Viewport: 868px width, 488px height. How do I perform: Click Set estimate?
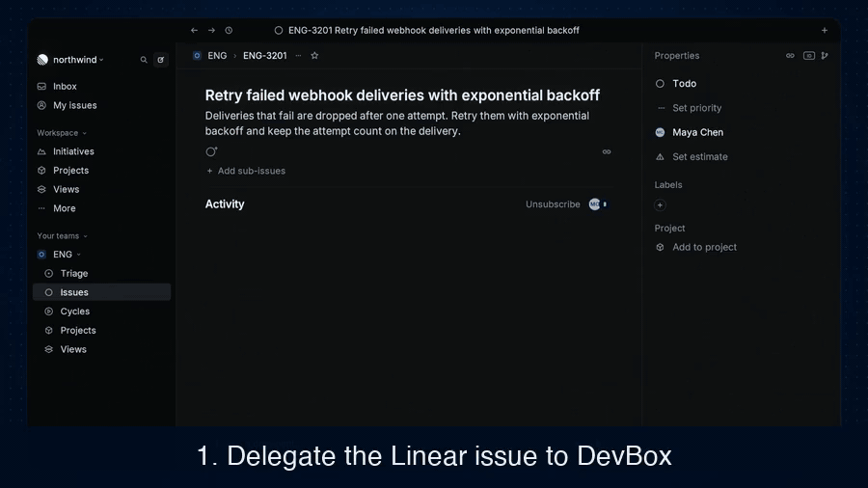(692, 156)
